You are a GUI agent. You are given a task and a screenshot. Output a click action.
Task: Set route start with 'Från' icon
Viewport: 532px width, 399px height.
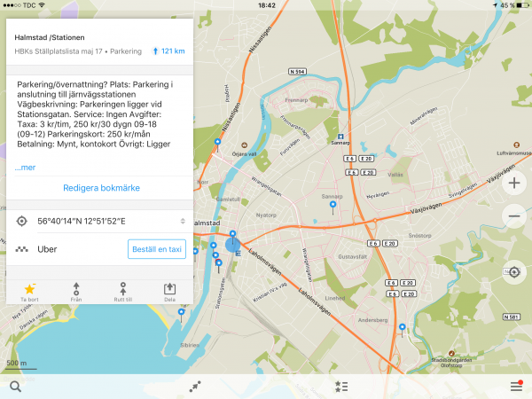[x=76, y=292]
